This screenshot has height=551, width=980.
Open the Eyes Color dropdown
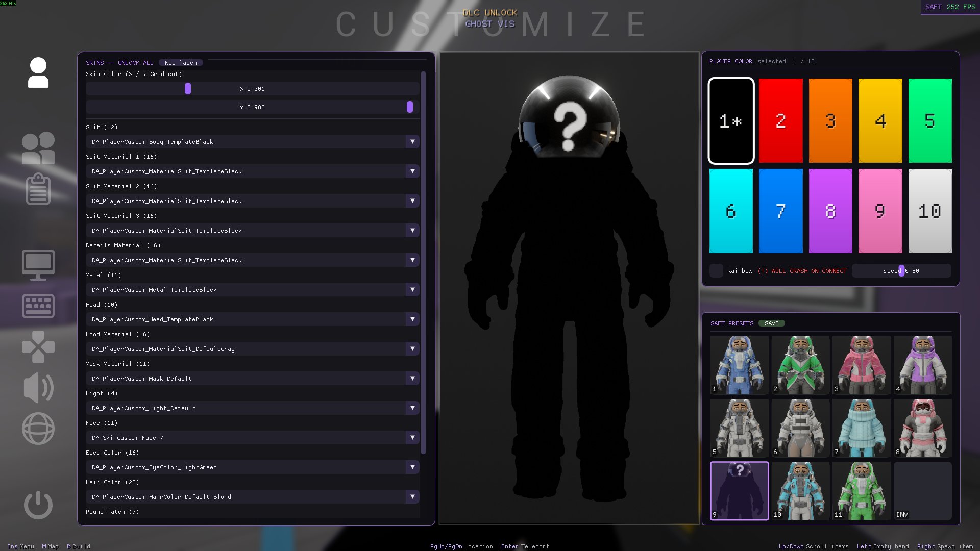click(253, 467)
